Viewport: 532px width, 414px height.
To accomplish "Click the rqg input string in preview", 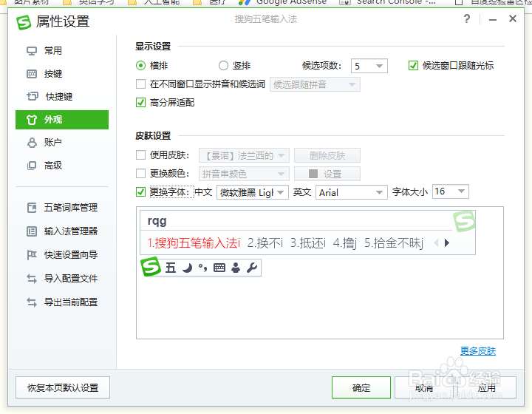I will click(x=157, y=221).
